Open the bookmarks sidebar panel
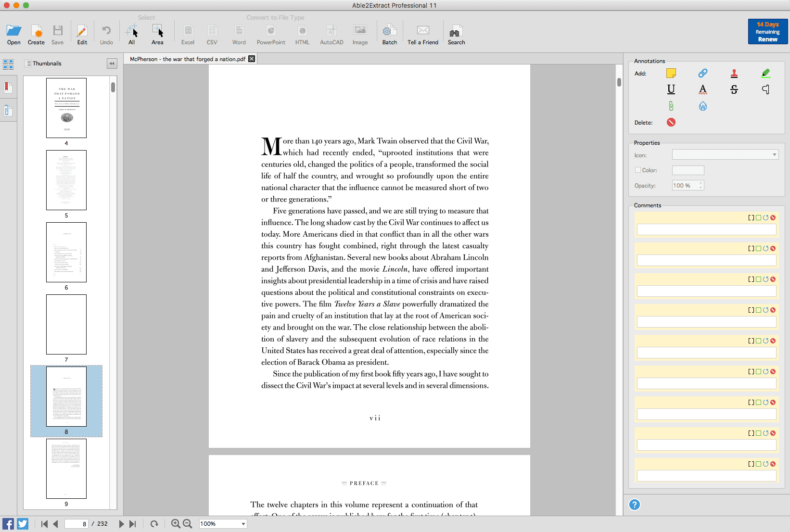Screen dimensions: 790x532 8,87
